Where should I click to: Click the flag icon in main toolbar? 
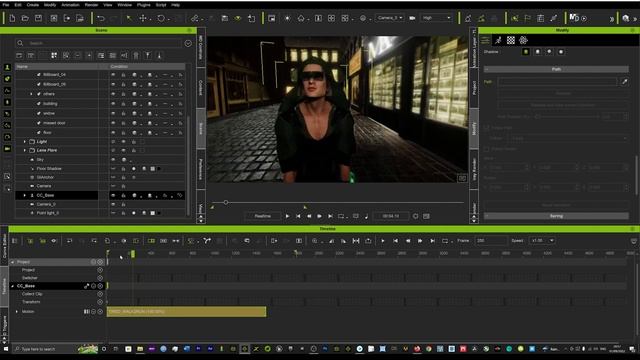coord(527,18)
